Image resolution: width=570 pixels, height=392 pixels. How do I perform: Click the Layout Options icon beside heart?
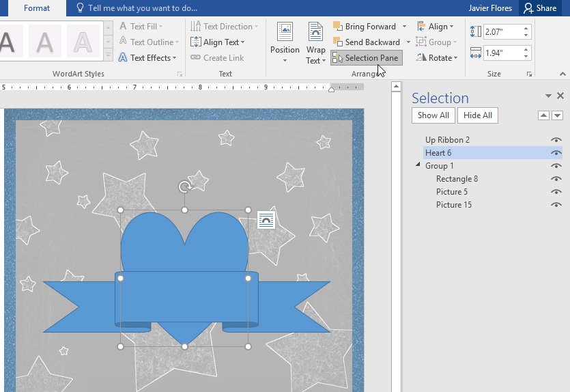coord(266,219)
